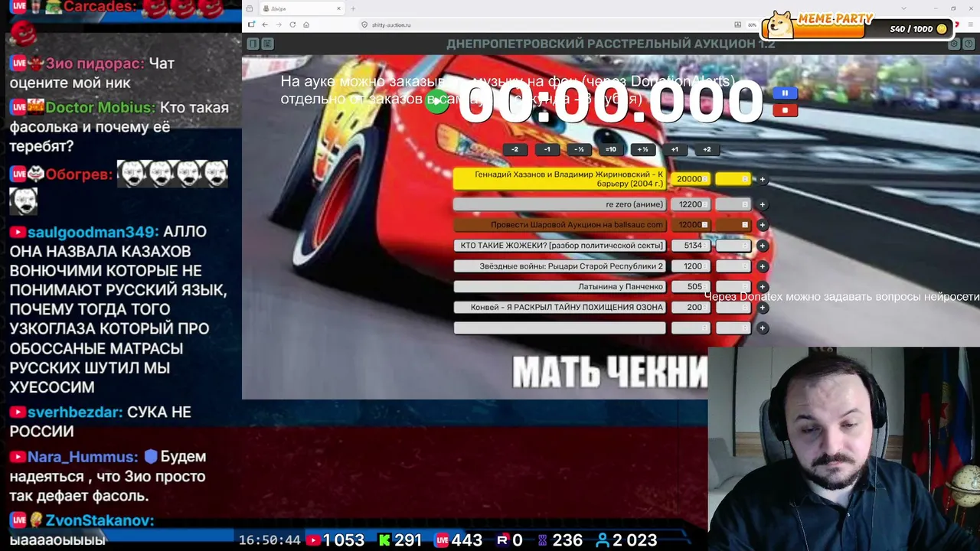Add two minutes with the +2 button
The width and height of the screenshot is (980, 551).
pos(707,149)
